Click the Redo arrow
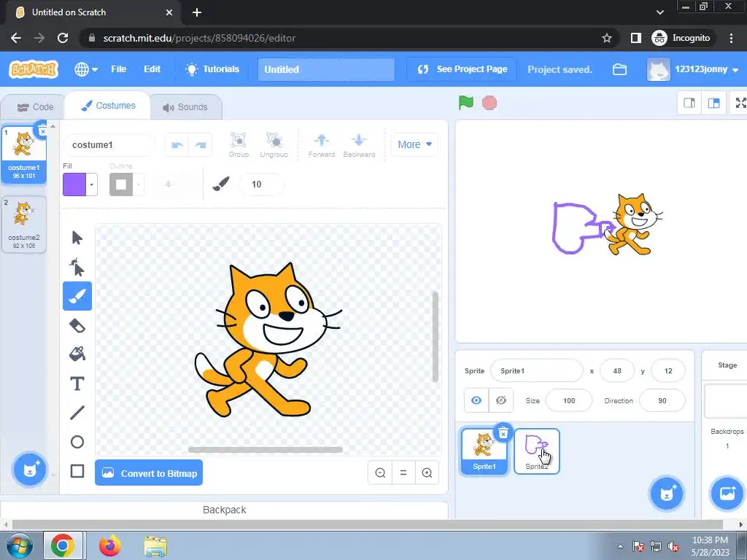Screen dimensions: 747x560 [201, 145]
